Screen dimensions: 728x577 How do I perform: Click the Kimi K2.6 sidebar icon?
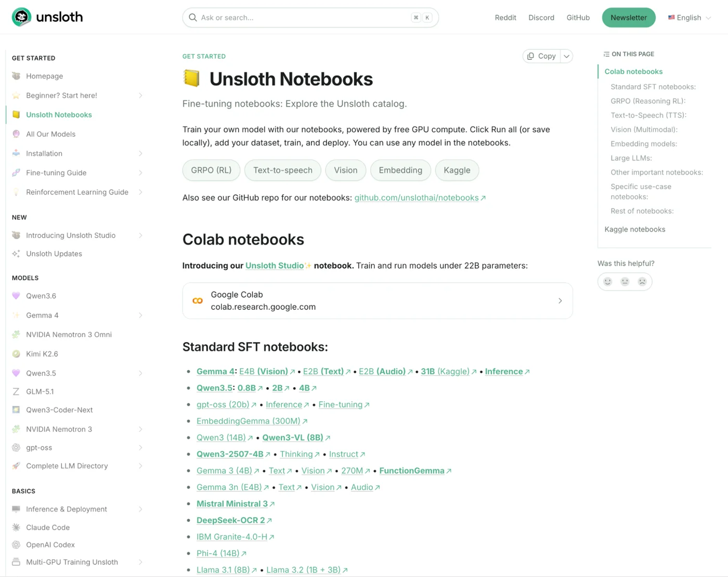coord(16,354)
